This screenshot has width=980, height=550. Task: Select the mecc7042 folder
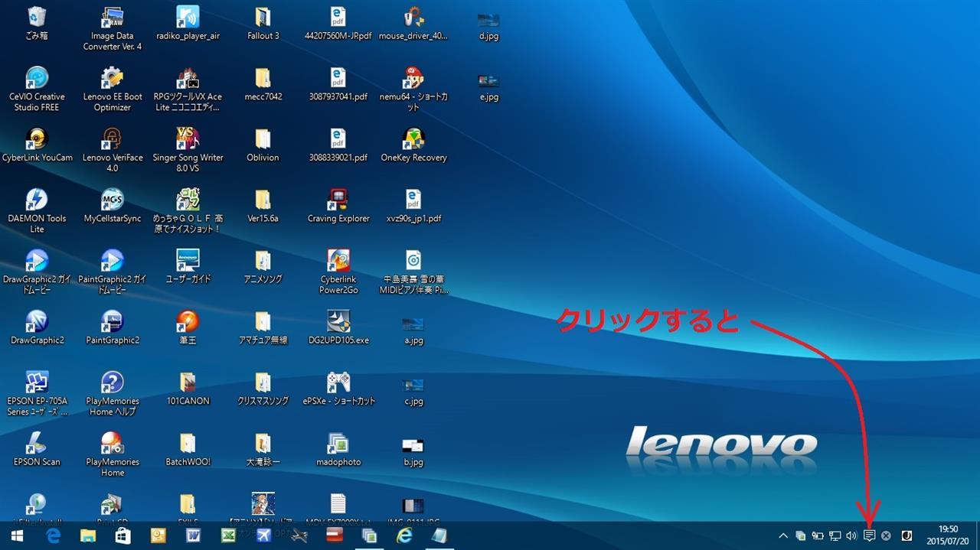click(263, 84)
